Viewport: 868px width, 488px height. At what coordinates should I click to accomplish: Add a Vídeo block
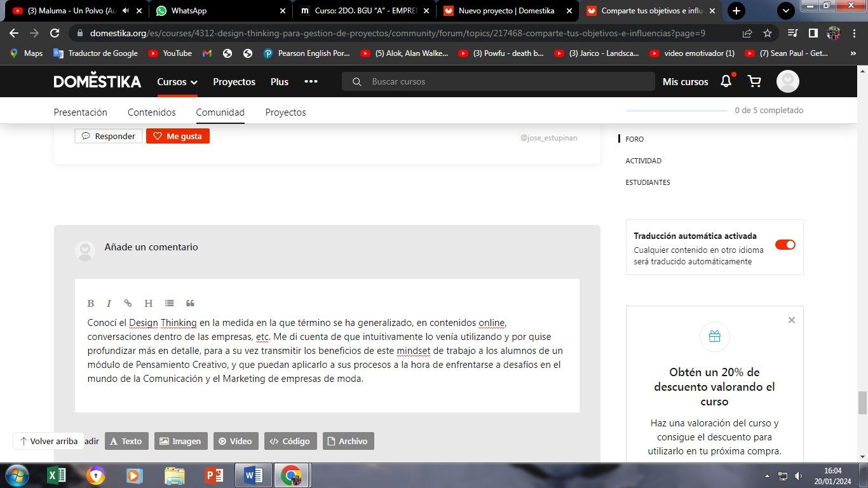click(236, 441)
